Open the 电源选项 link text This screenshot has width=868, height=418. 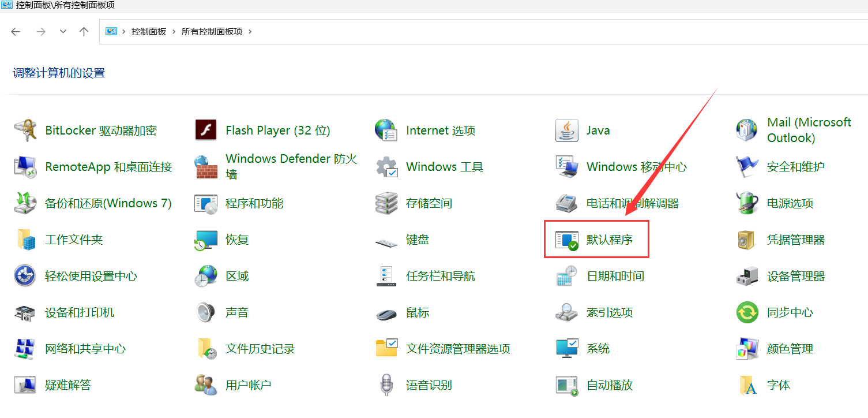click(x=790, y=203)
